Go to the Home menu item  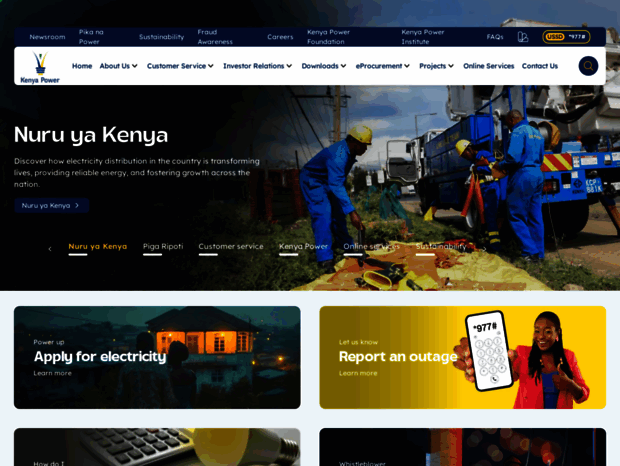tap(82, 66)
